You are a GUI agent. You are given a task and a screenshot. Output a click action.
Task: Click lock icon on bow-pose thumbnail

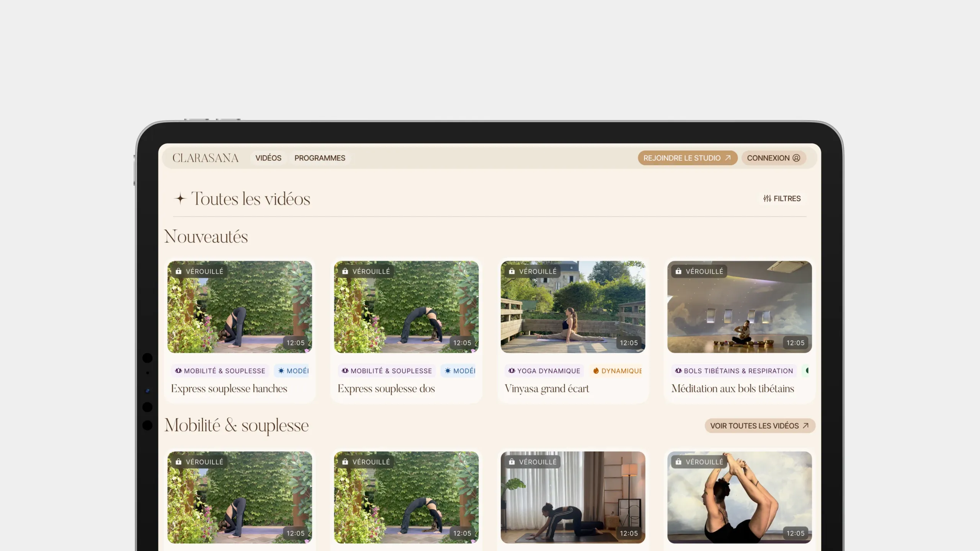(x=678, y=462)
